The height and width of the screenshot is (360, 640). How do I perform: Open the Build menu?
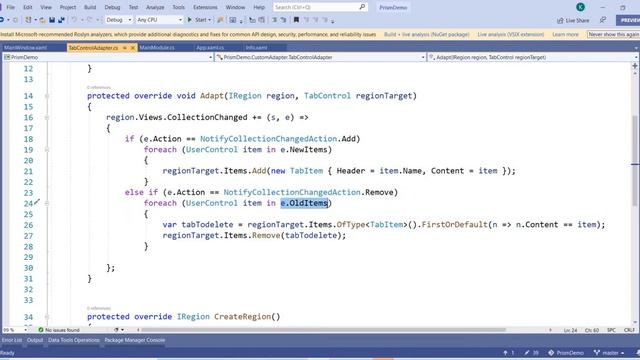coord(90,7)
